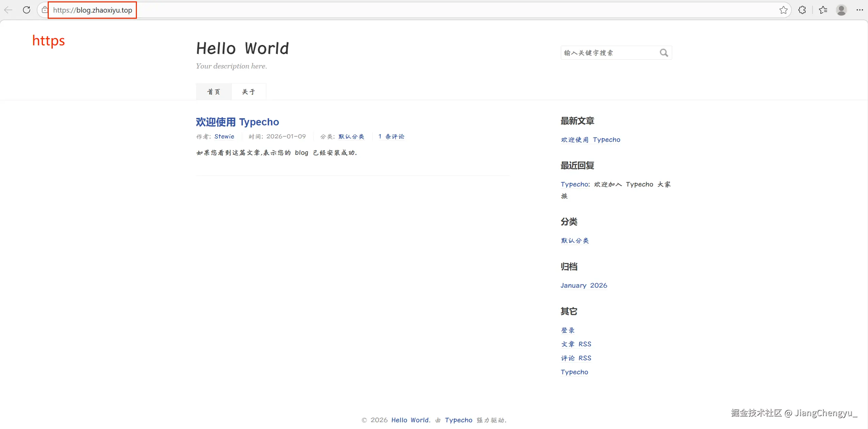Click the 登录 login link

(568, 330)
